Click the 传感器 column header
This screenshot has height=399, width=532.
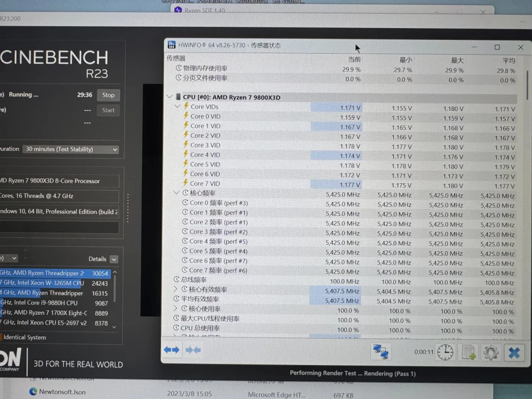click(176, 58)
